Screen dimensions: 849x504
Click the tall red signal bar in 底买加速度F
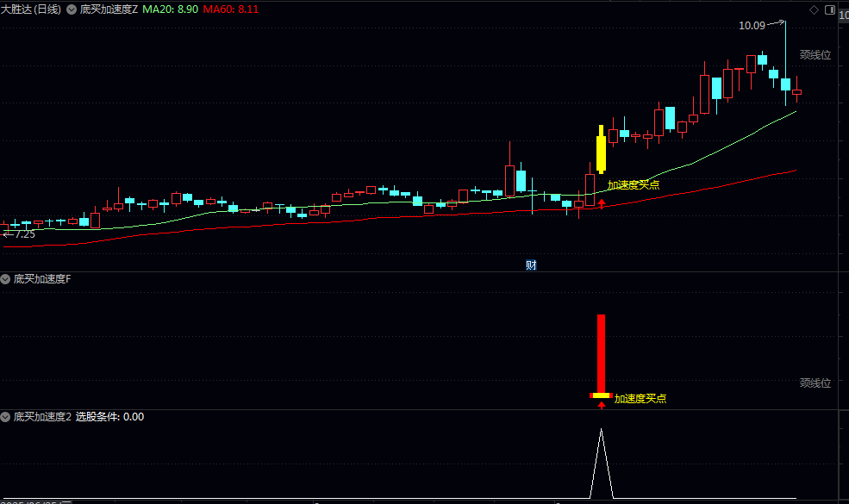[x=601, y=353]
